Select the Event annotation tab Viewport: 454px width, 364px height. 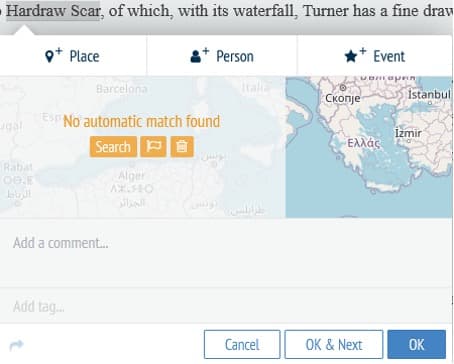click(375, 56)
